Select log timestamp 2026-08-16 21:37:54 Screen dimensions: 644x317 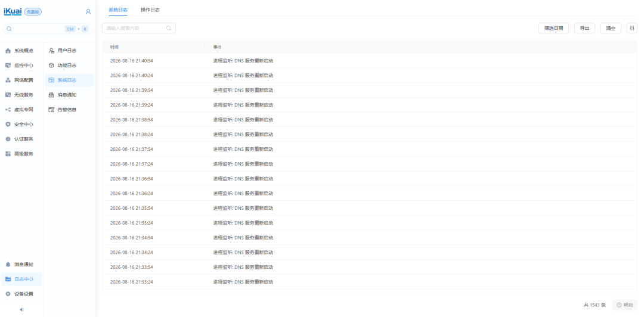(x=131, y=149)
